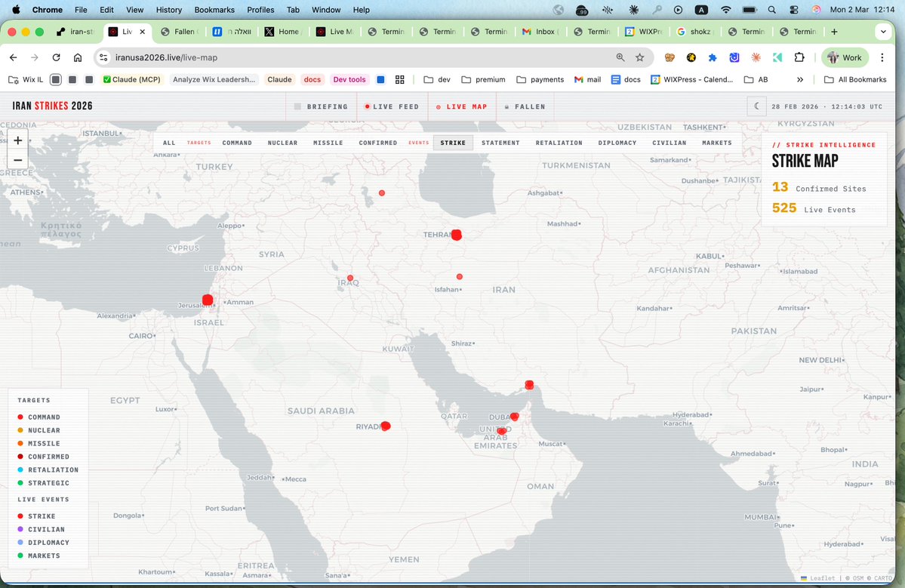905x588 pixels.
Task: Close the active Live browser tab
Action: click(x=143, y=32)
